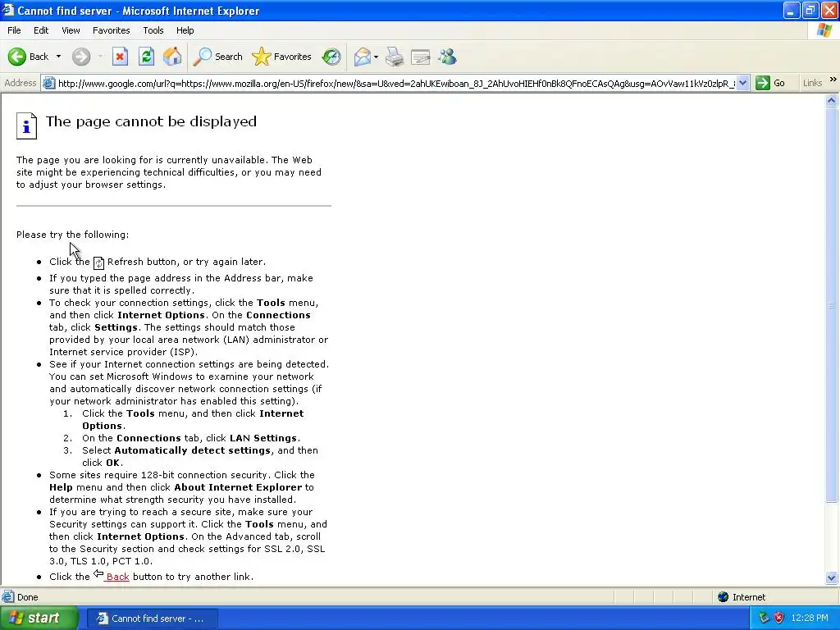The height and width of the screenshot is (630, 840).
Task: Open the File menu
Action: click(14, 30)
